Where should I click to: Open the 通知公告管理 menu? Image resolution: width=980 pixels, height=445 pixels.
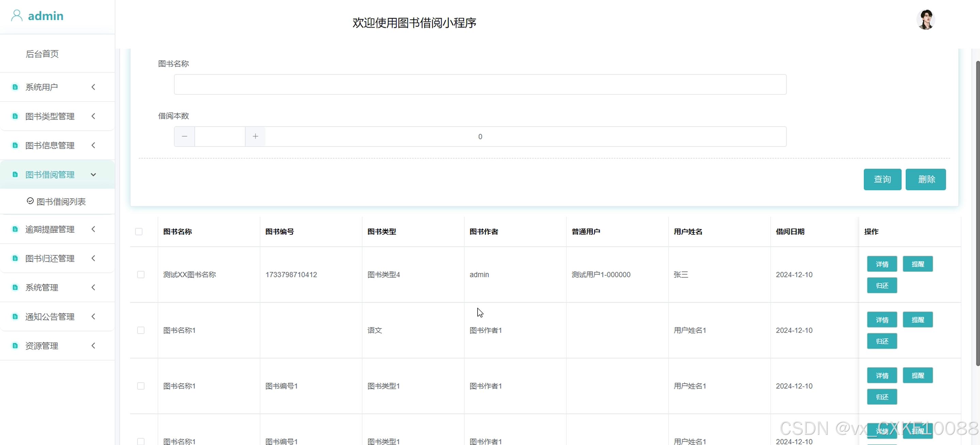[x=50, y=317]
